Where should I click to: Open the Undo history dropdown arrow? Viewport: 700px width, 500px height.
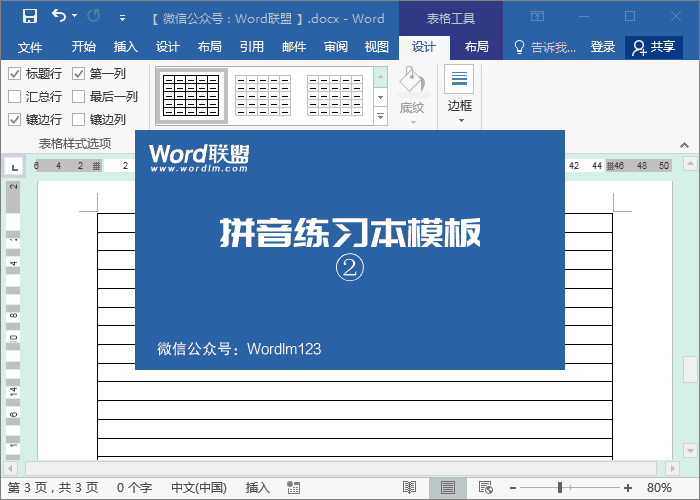coord(75,16)
